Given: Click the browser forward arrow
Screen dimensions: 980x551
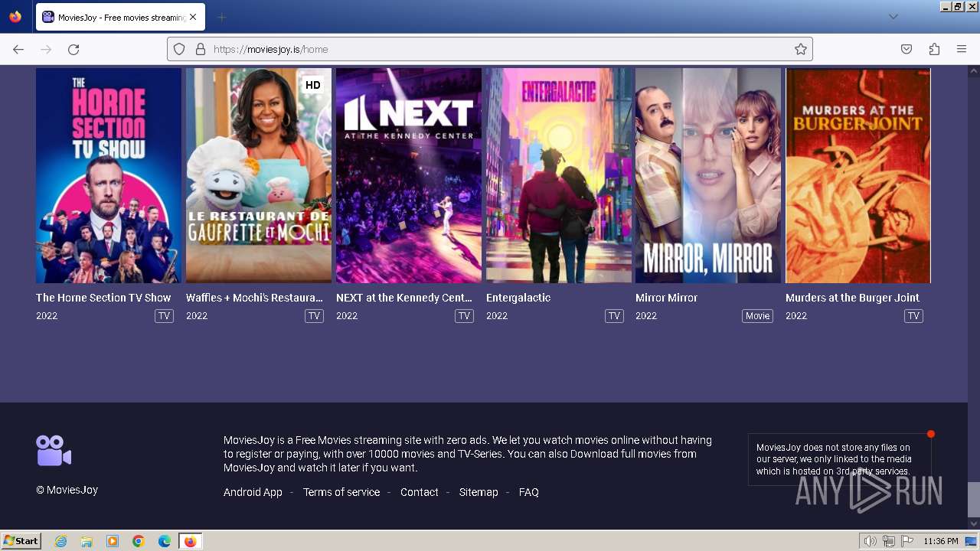Looking at the screenshot, I should [x=46, y=49].
